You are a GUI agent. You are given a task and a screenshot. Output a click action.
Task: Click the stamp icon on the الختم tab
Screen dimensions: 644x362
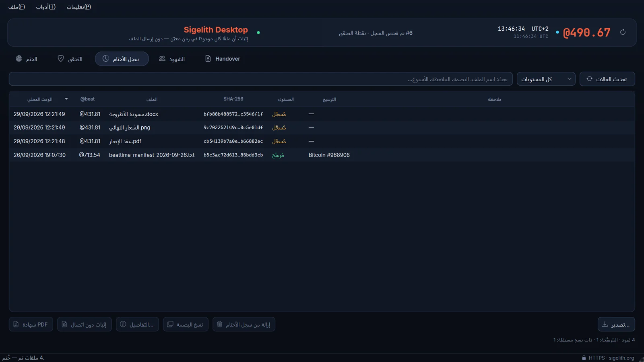[19, 59]
